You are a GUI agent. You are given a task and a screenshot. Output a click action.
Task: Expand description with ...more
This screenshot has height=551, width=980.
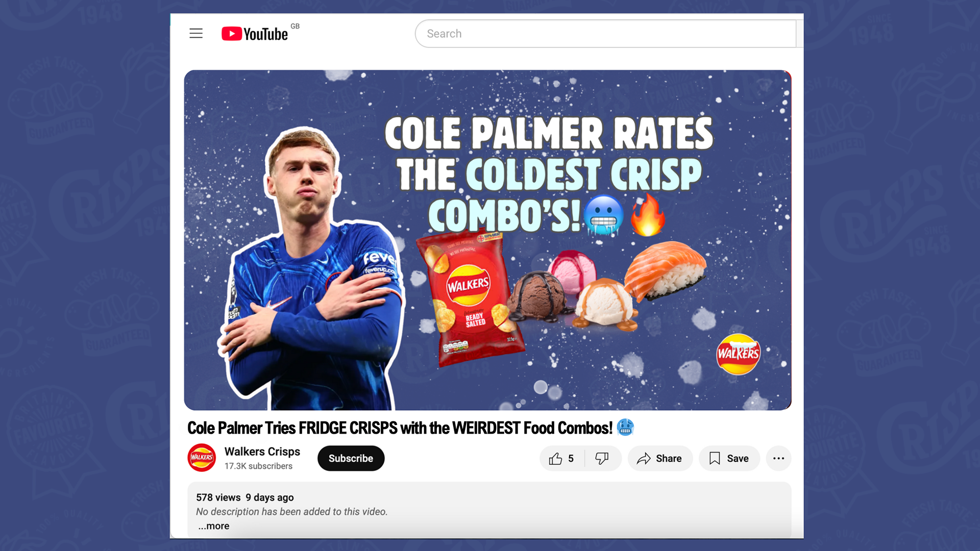pyautogui.click(x=214, y=526)
